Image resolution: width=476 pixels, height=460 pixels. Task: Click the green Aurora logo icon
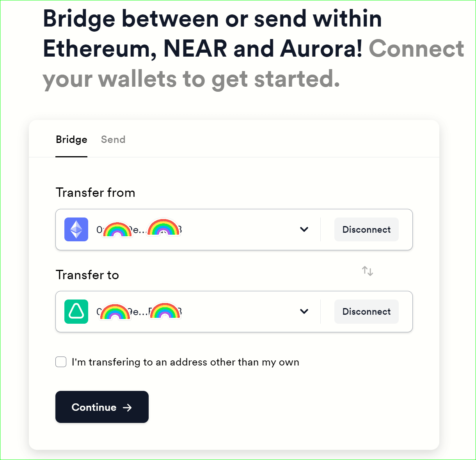[x=76, y=312]
